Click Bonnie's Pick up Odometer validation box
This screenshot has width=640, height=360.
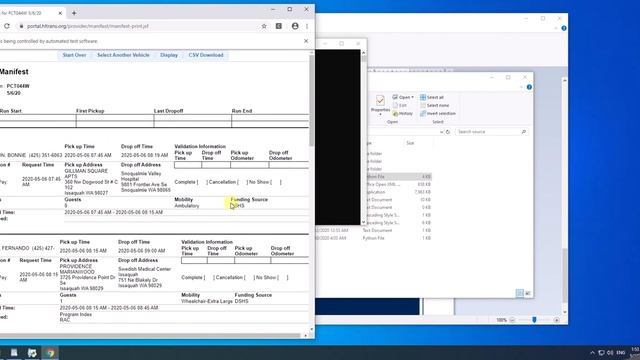click(249, 165)
